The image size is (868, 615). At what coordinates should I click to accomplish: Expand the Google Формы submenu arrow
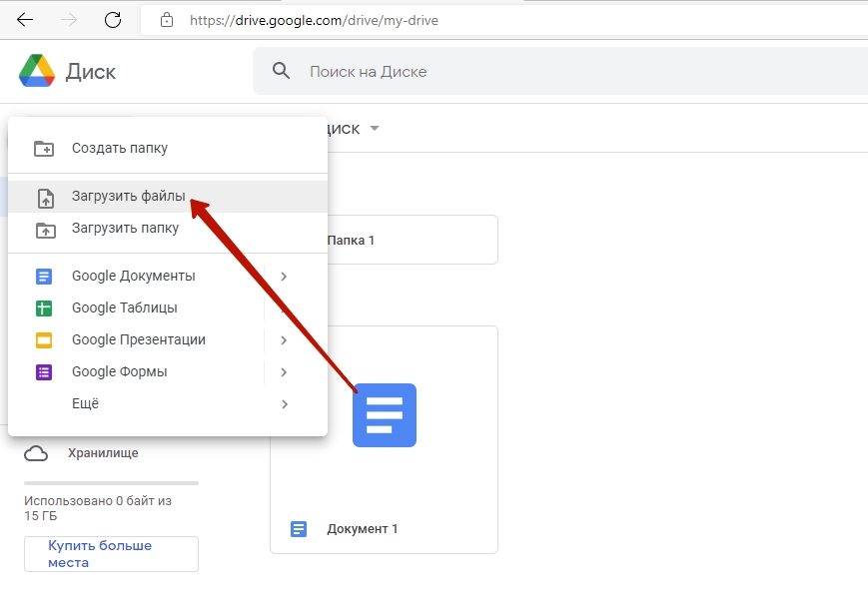[x=284, y=372]
